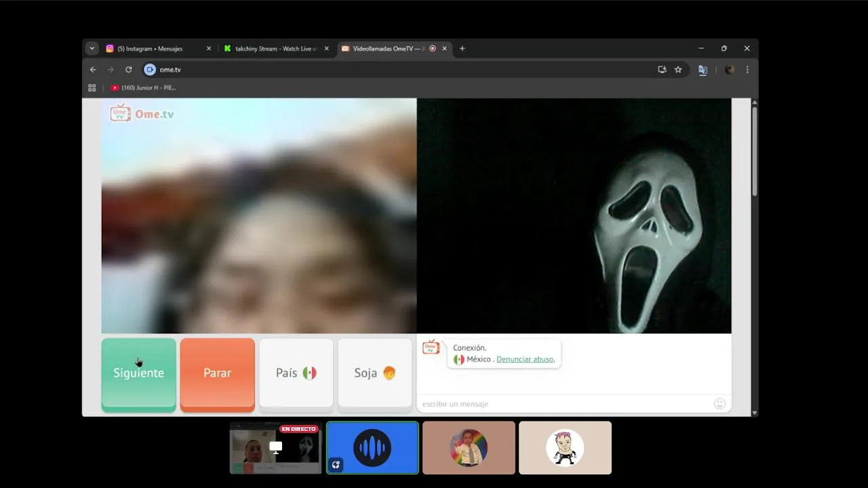868x488 pixels.
Task: Open the tab search dropdown arrow
Action: 92,49
